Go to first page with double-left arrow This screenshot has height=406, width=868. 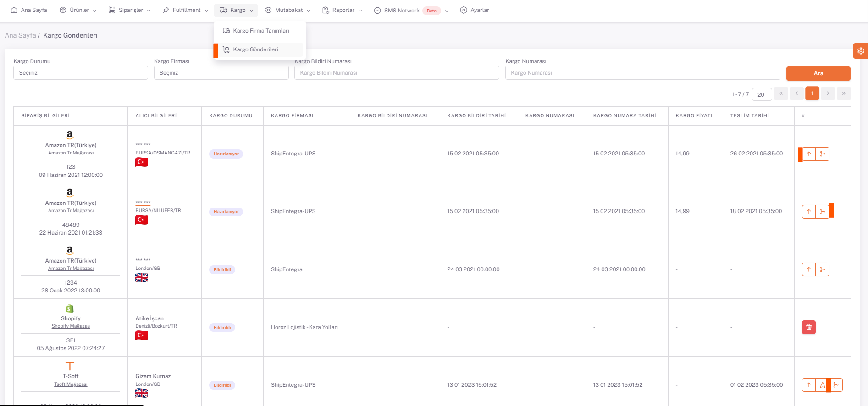pos(781,93)
